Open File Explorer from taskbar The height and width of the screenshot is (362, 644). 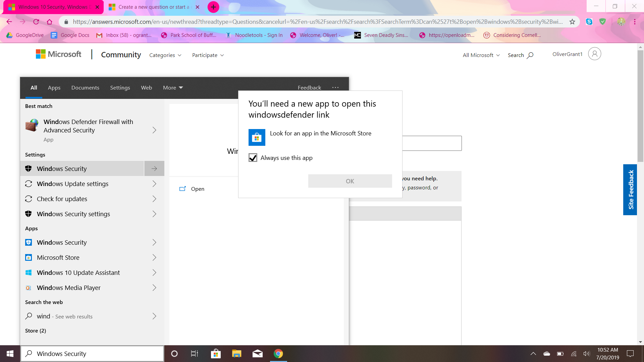pos(237,354)
